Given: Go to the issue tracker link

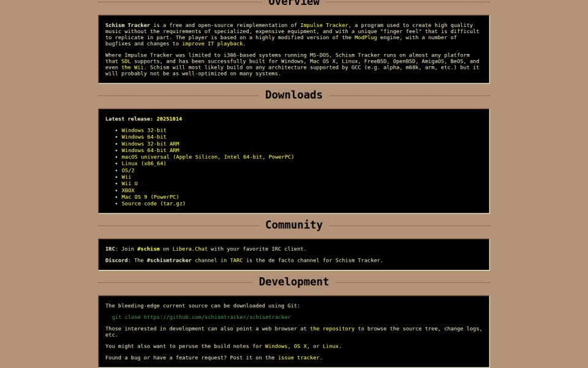Looking at the screenshot, I should click(298, 358).
